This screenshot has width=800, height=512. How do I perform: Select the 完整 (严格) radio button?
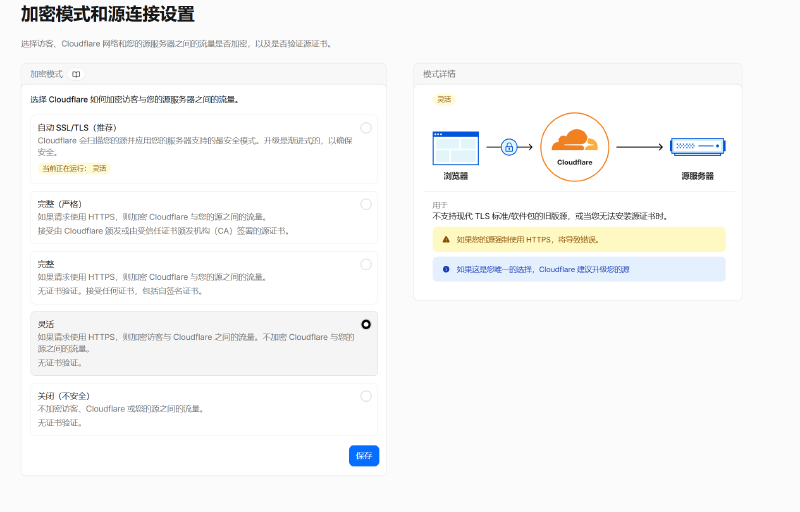(x=366, y=204)
